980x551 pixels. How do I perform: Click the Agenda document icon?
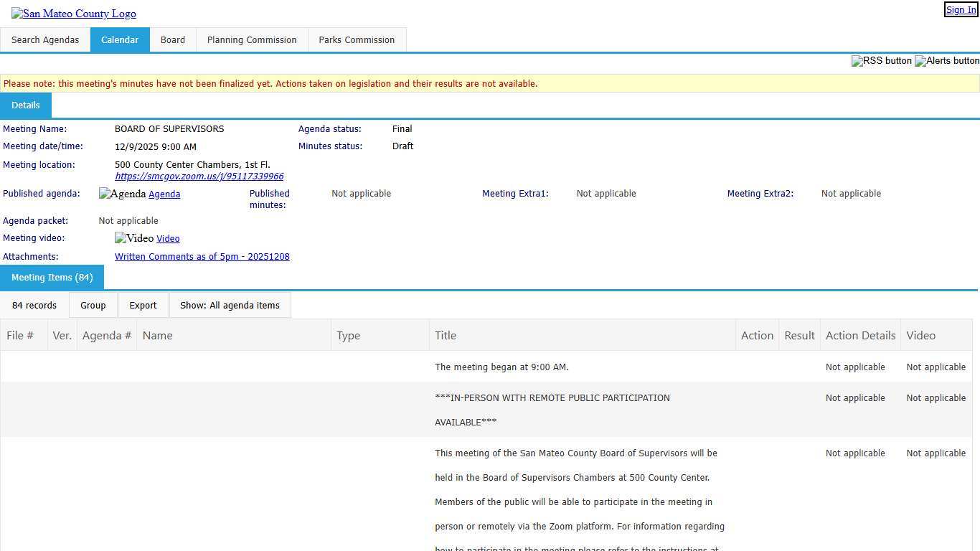(x=122, y=194)
